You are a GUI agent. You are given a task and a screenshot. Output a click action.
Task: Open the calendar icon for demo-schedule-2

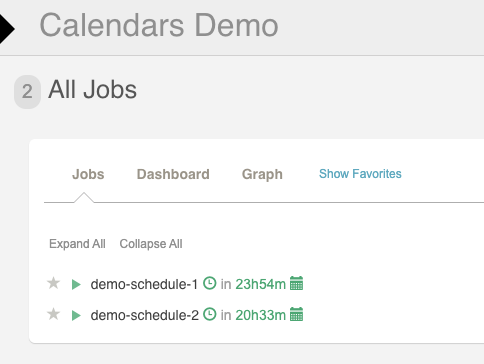click(x=296, y=314)
